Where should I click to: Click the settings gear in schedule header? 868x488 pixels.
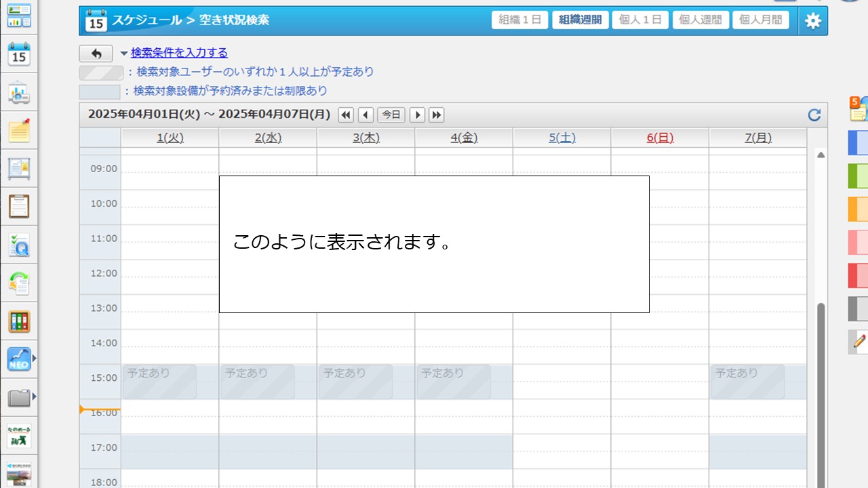click(x=812, y=21)
